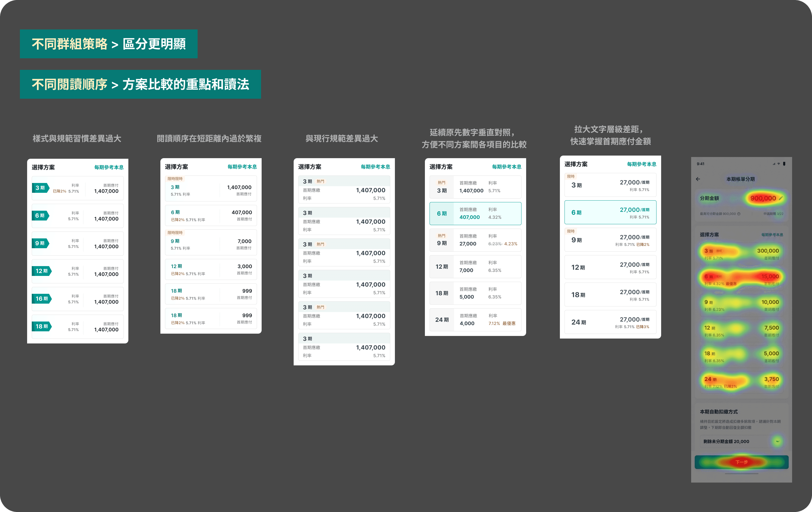Click the 分期金額 900,000 amount field
This screenshot has height=512, width=812.
[763, 198]
